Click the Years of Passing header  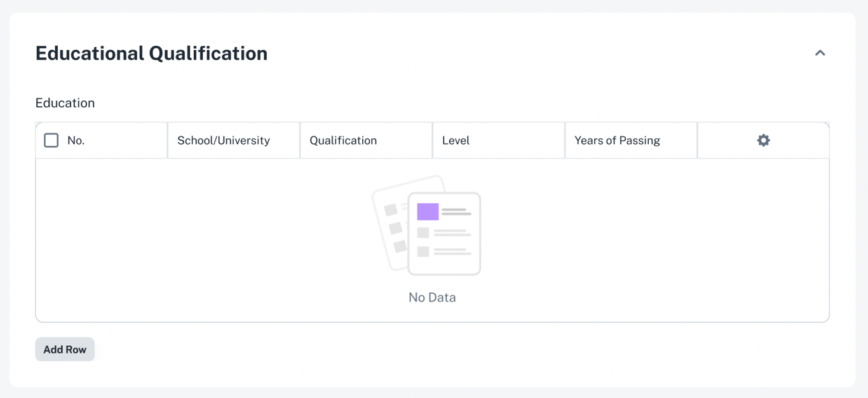pos(617,141)
